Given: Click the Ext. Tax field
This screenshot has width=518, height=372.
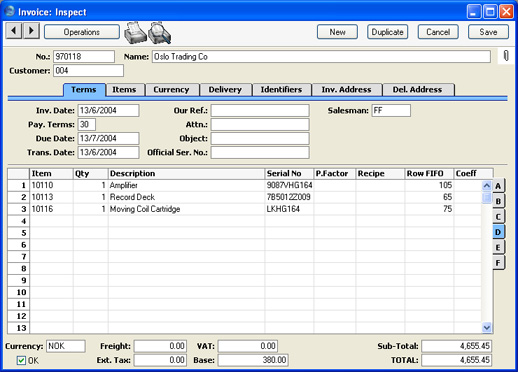Looking at the screenshot, I should (x=160, y=360).
